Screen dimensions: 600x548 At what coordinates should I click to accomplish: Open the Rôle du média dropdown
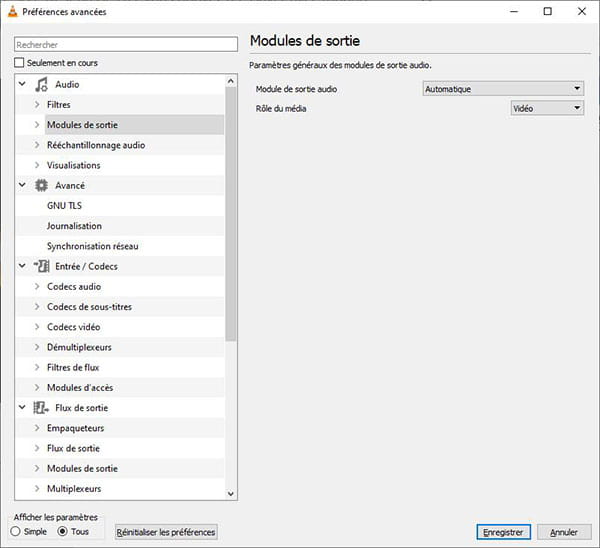[x=546, y=108]
